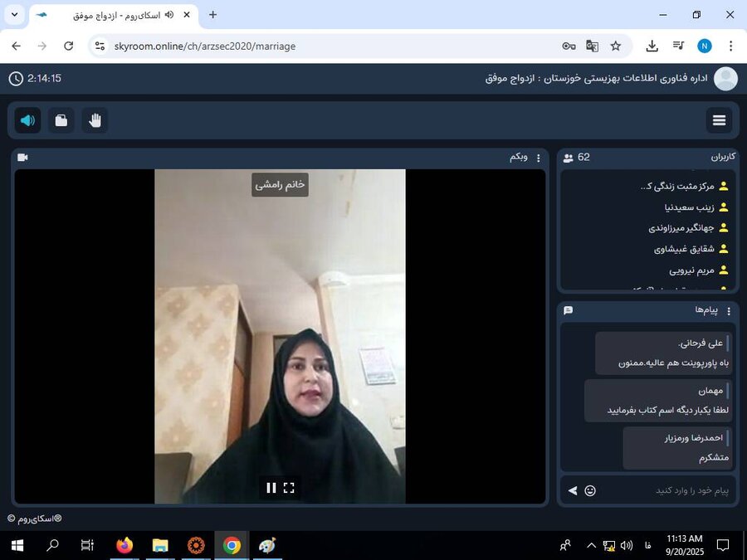
Task: Send the chat message with the arrow icon
Action: pyautogui.click(x=571, y=490)
